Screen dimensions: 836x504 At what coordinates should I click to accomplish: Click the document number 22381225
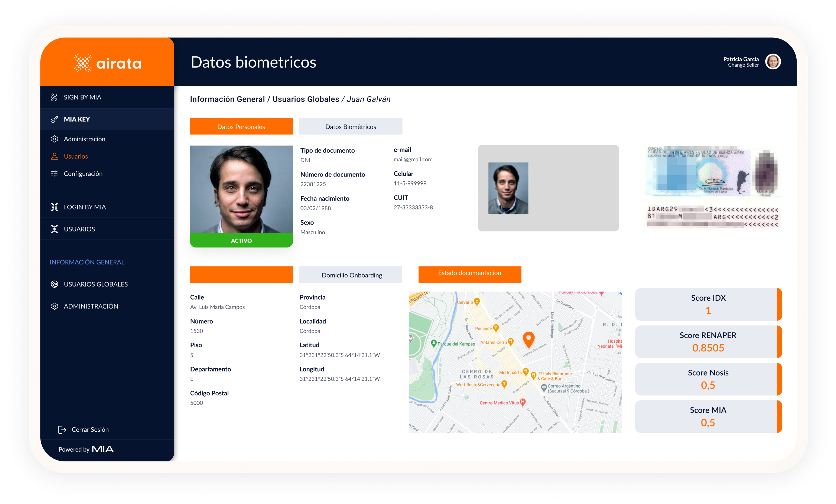coord(313,184)
